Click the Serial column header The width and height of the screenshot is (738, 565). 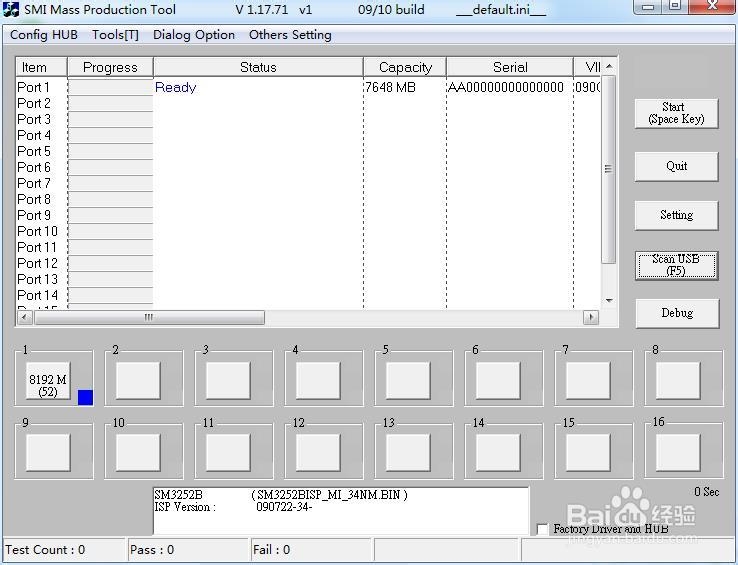tap(510, 67)
